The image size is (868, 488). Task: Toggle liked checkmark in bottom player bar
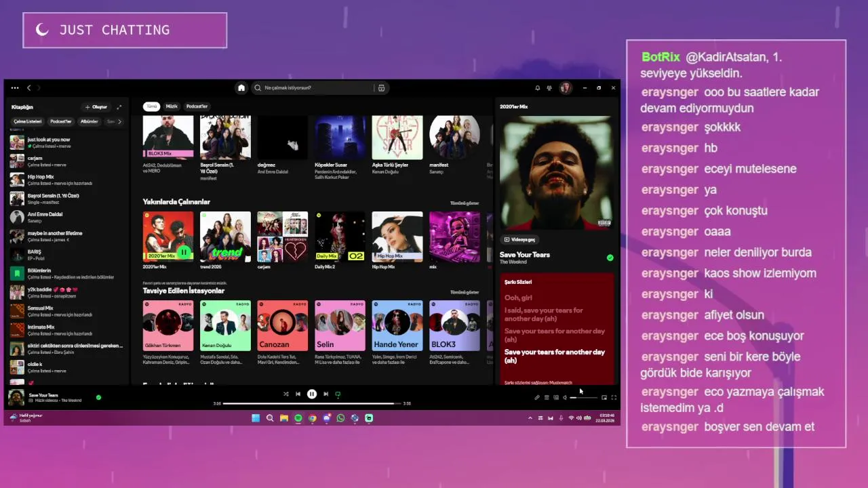(x=98, y=397)
